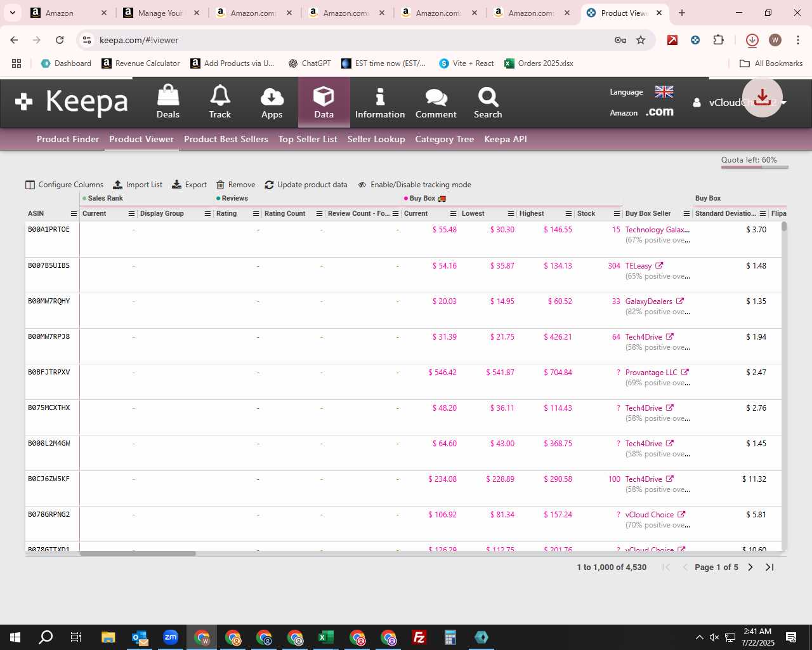This screenshot has height=650, width=812.
Task: Open the Amazon .com domain selector
Action: (x=660, y=112)
